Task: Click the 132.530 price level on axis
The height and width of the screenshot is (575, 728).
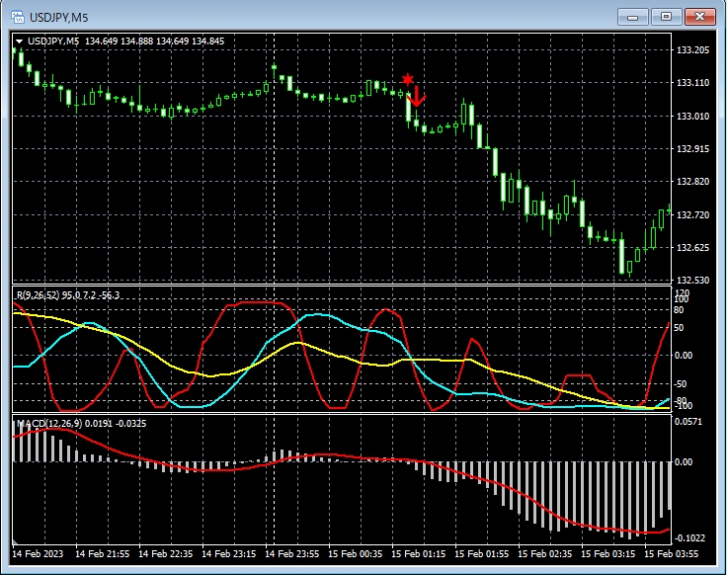Action: 691,281
